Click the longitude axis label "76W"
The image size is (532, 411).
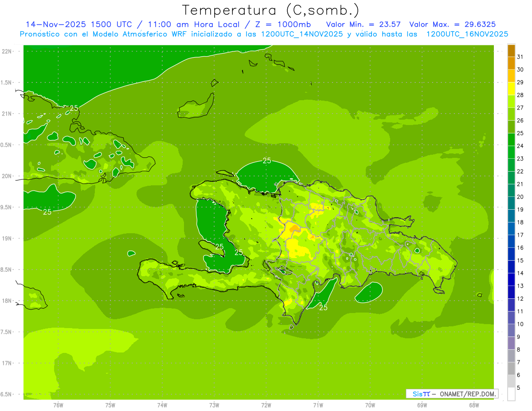coord(58,405)
